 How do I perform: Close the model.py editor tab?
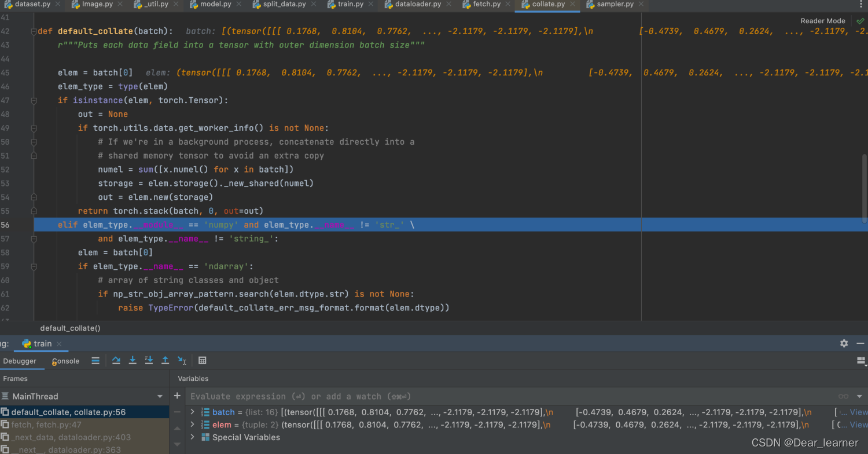(239, 4)
